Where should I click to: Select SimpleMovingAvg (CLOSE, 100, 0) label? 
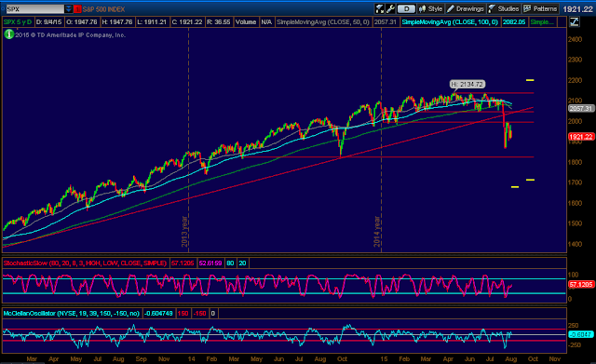pos(450,22)
